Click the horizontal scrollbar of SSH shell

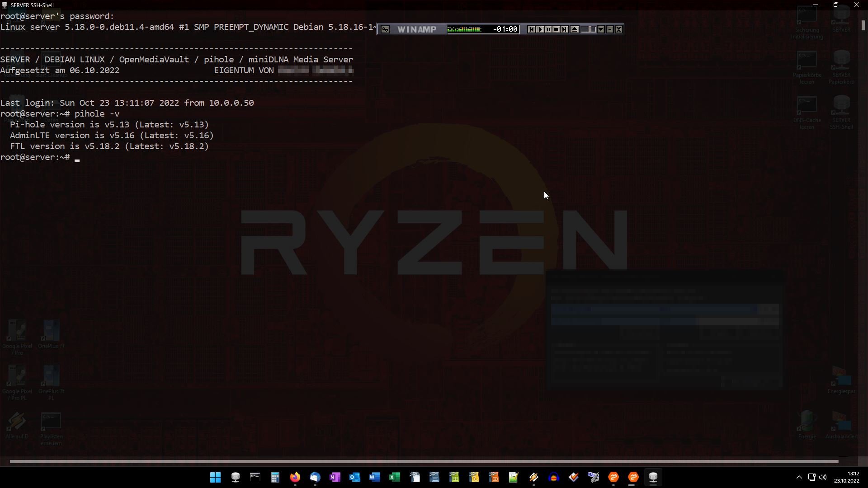click(424, 461)
